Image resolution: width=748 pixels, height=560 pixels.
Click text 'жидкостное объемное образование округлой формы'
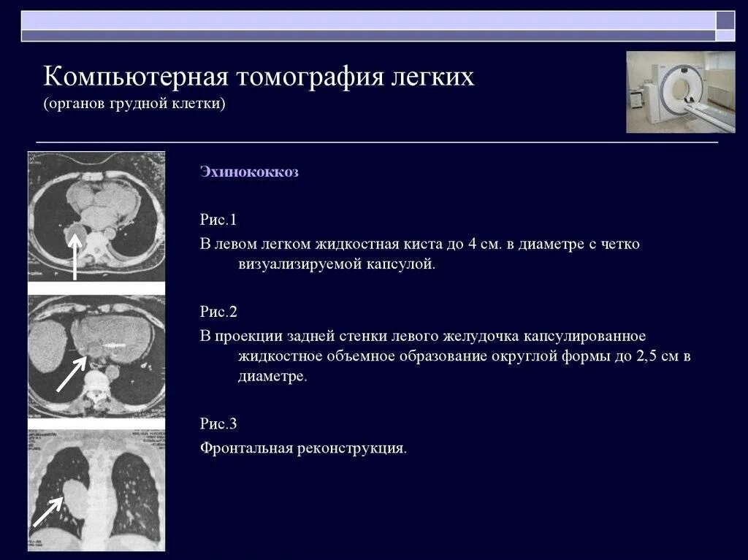(x=423, y=356)
